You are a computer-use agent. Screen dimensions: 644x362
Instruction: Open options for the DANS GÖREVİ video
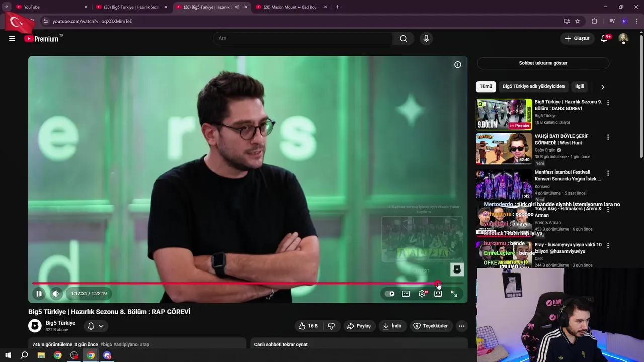[608, 102]
